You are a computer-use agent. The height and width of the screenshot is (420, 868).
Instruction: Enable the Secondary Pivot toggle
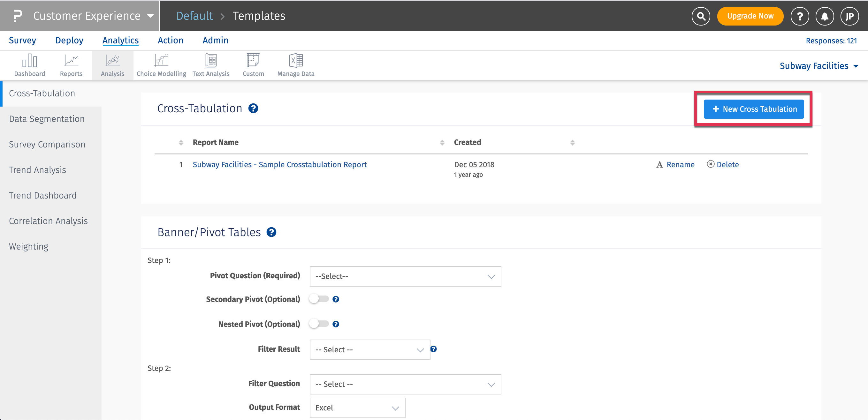(x=318, y=299)
